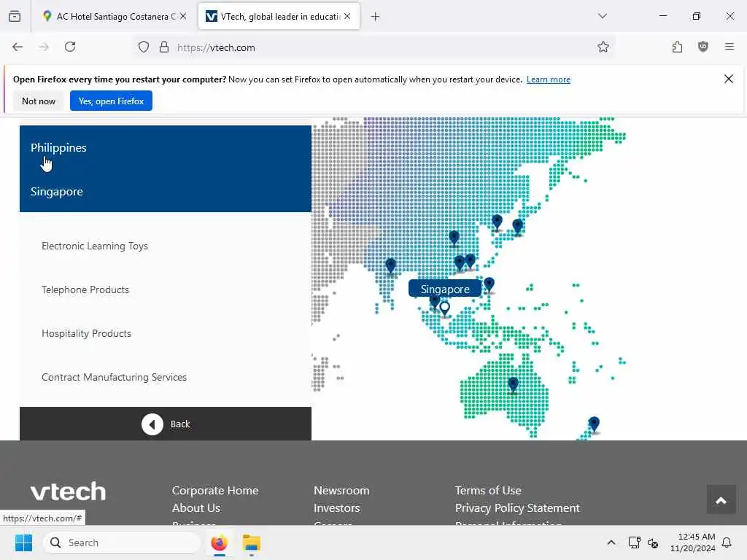Click the map pin over India
This screenshot has width=747, height=560.
click(391, 265)
